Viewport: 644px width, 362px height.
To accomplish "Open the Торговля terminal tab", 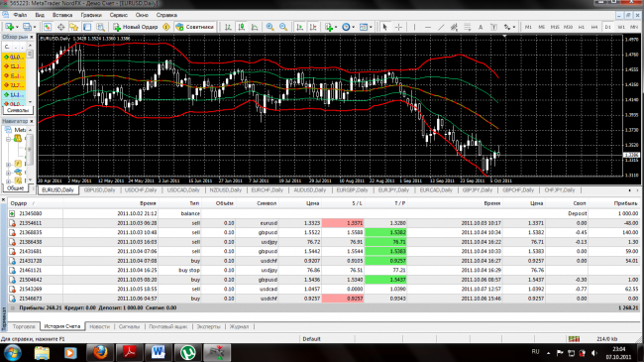I will pyautogui.click(x=24, y=326).
